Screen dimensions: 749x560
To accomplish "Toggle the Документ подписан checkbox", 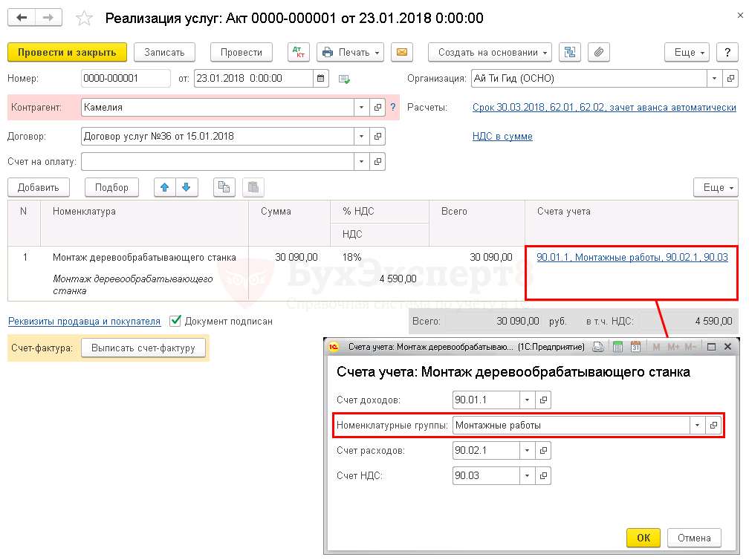I will [175, 322].
